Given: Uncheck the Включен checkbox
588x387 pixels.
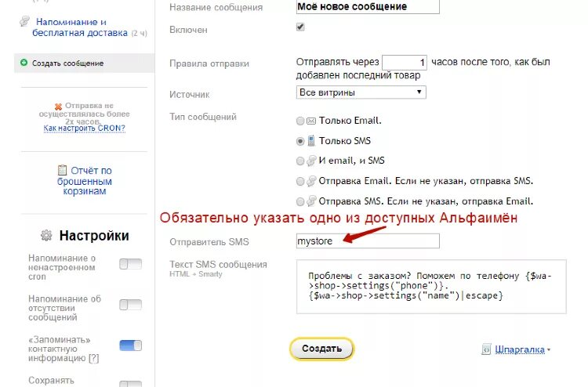Looking at the screenshot, I should click(x=300, y=27).
